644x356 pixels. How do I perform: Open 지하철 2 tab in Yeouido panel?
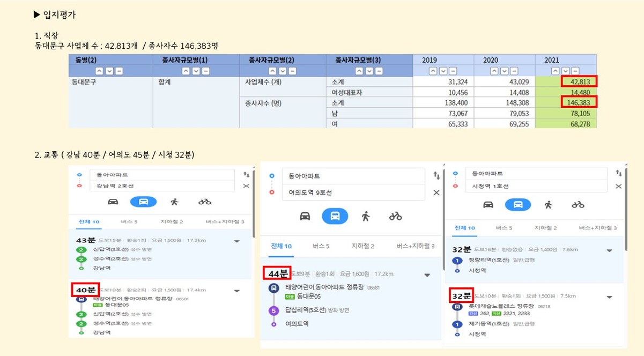362,246
